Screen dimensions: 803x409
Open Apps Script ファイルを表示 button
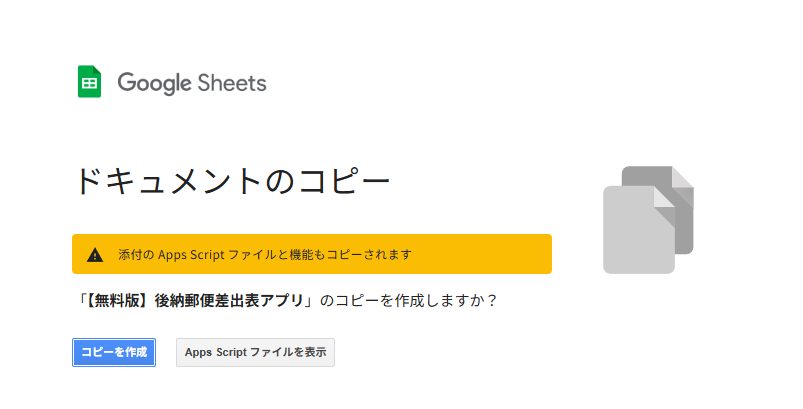pos(255,352)
